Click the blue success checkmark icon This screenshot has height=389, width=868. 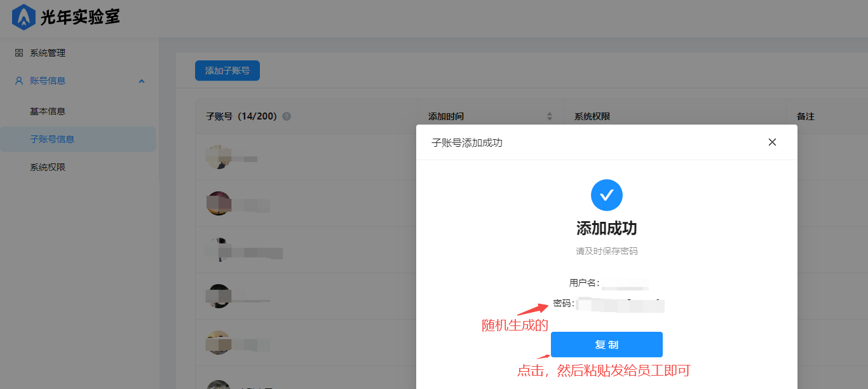tap(606, 195)
